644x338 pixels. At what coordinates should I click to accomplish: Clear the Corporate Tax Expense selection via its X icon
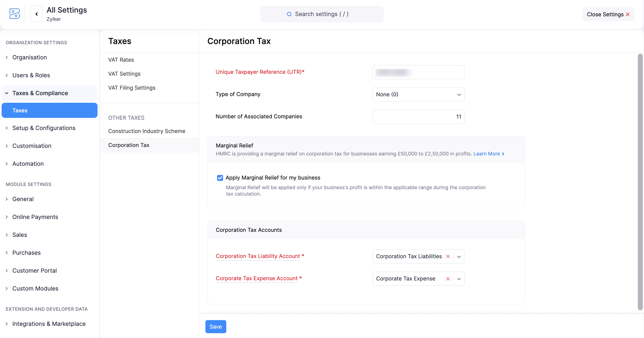448,279
